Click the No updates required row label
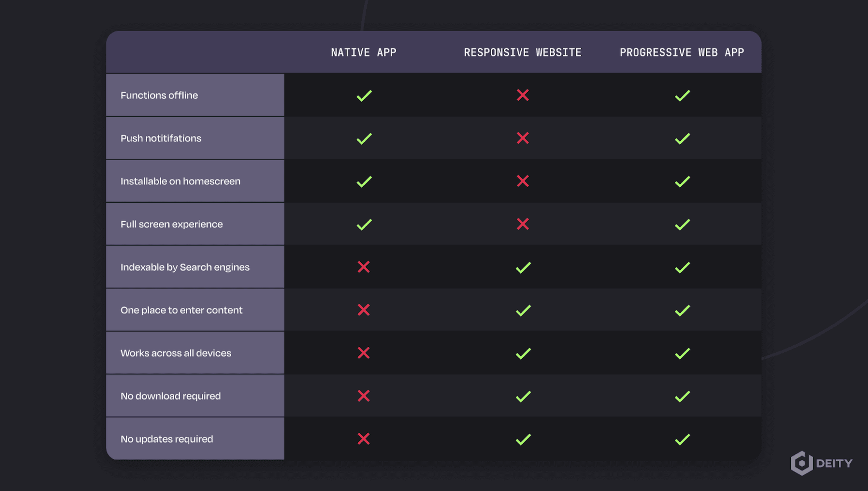 167,439
